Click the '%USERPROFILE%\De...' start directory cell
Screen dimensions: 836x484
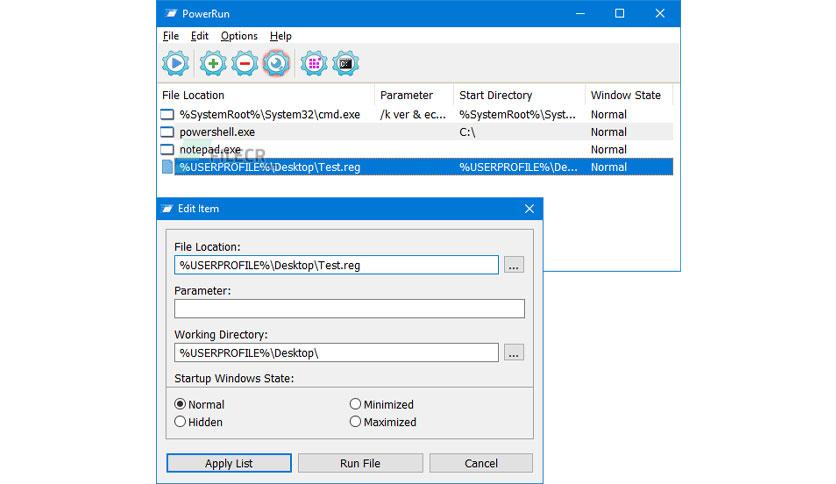point(518,167)
